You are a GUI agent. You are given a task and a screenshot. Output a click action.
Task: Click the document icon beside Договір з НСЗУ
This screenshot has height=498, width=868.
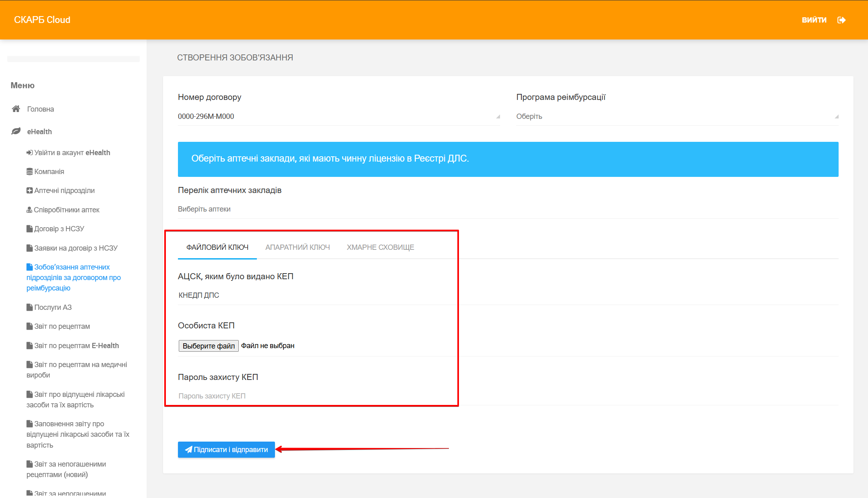click(x=29, y=229)
